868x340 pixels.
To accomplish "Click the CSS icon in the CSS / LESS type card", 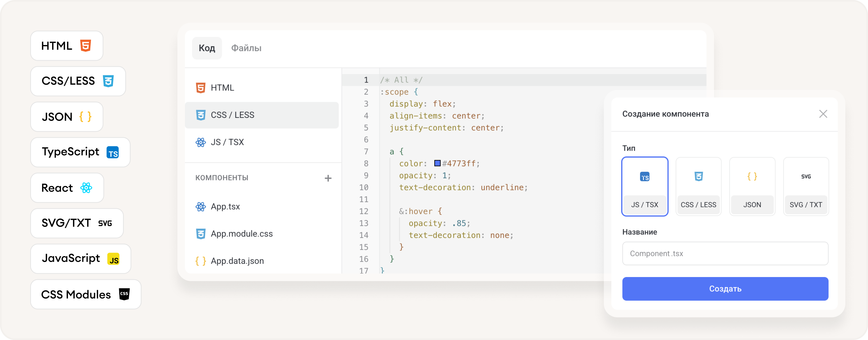I will click(x=698, y=176).
